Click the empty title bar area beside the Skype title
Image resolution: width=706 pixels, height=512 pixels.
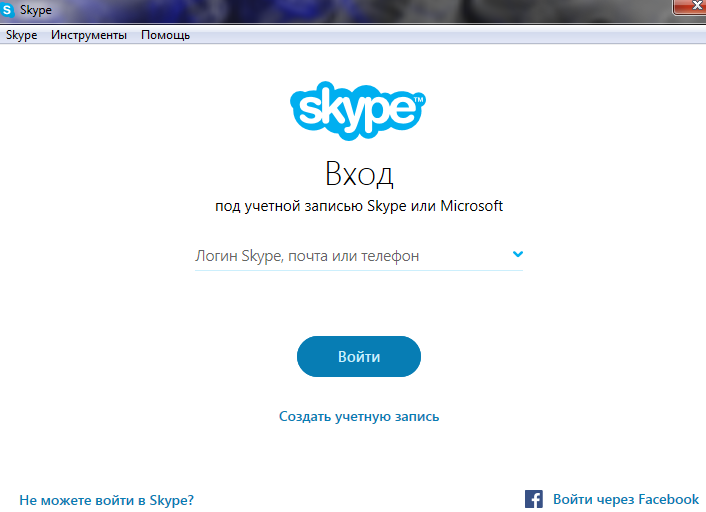(300, 10)
